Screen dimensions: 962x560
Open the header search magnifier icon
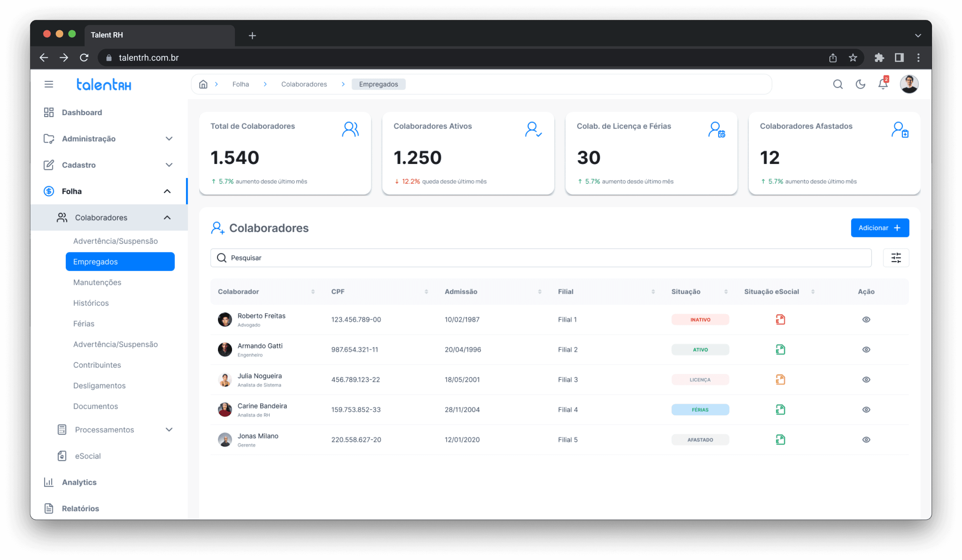point(838,84)
